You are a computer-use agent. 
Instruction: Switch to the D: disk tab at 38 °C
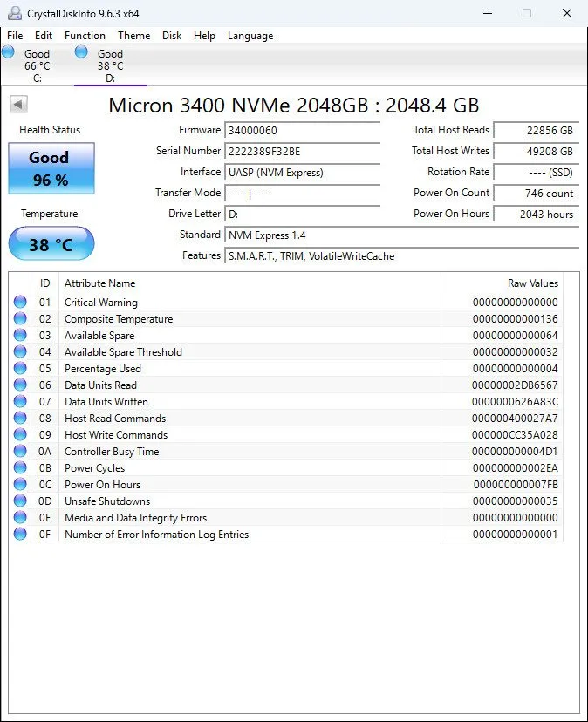(x=111, y=65)
